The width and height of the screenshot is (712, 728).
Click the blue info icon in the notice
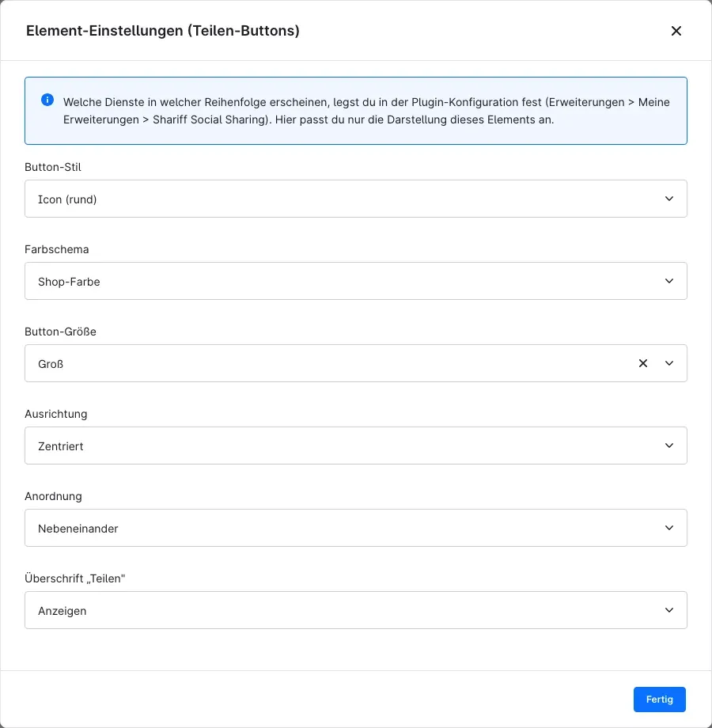pyautogui.click(x=47, y=100)
